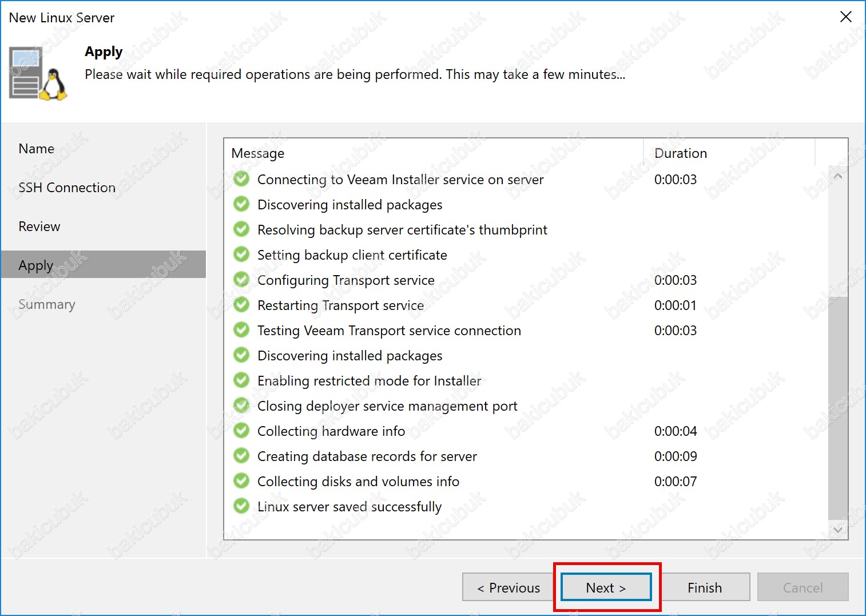Click duration 0:00:01 for Restarting Transport service
The height and width of the screenshot is (616, 866).
[676, 305]
